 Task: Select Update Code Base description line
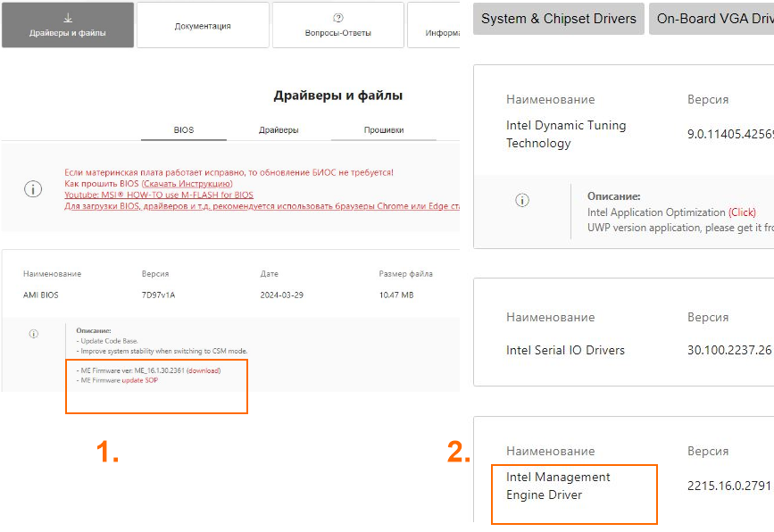point(107,341)
